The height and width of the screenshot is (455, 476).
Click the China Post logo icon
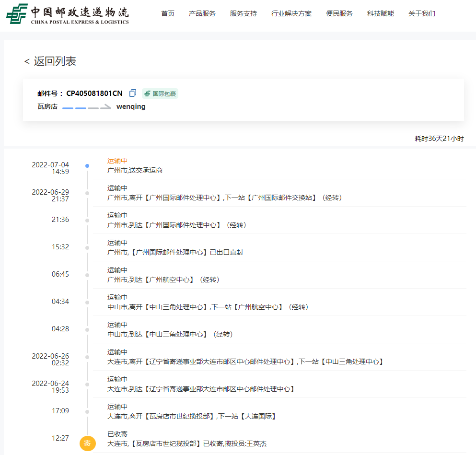(x=17, y=13)
